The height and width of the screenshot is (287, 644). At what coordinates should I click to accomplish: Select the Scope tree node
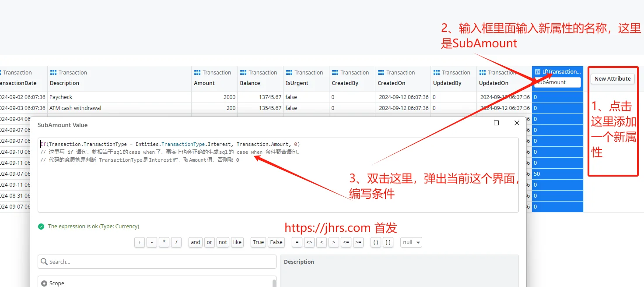point(52,283)
